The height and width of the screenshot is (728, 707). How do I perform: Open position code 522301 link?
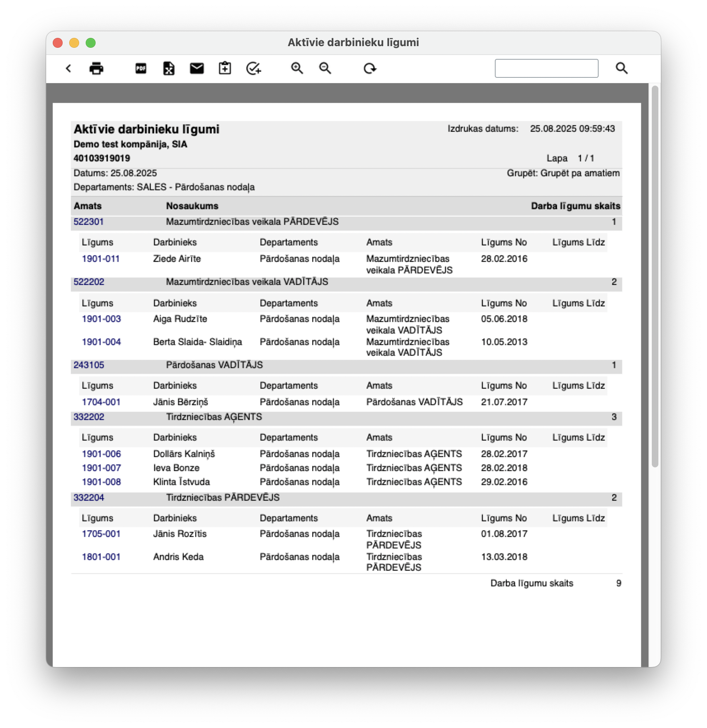[89, 222]
